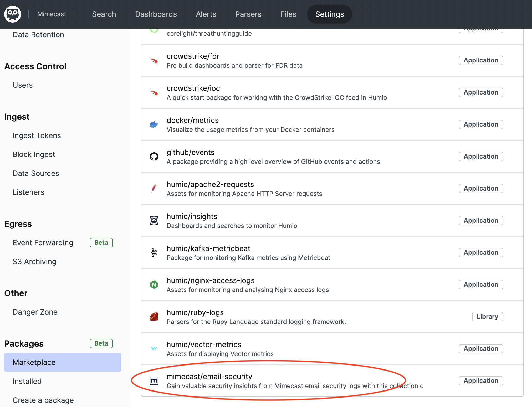Viewport: 532px width, 407px height.
Task: Click the Mimecast m icon
Action: tap(154, 381)
